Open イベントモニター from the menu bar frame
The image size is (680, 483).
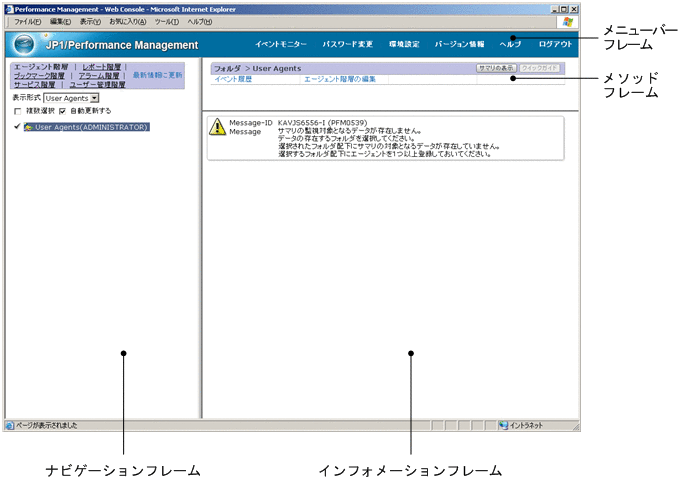click(x=281, y=44)
